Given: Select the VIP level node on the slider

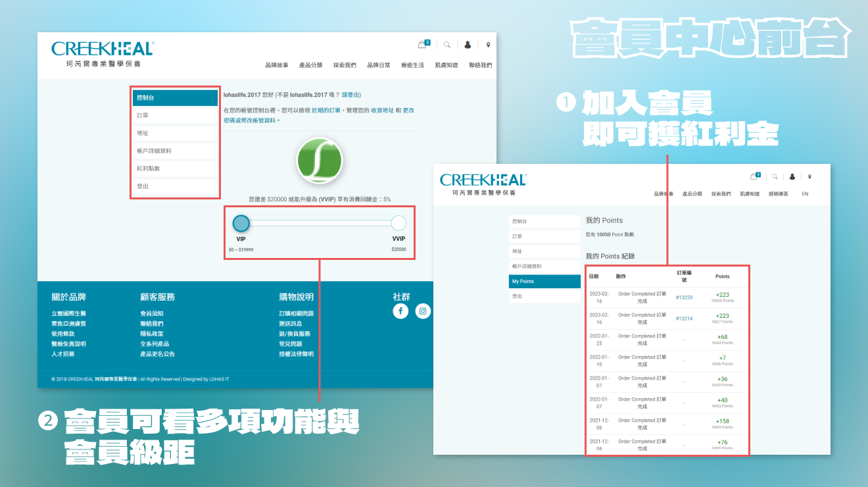Looking at the screenshot, I should tap(241, 223).
